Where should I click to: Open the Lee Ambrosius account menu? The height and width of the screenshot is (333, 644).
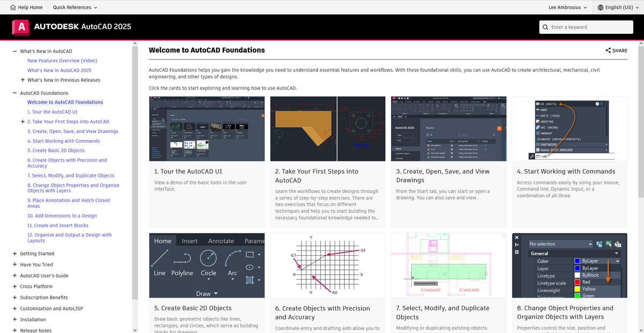[x=567, y=8]
